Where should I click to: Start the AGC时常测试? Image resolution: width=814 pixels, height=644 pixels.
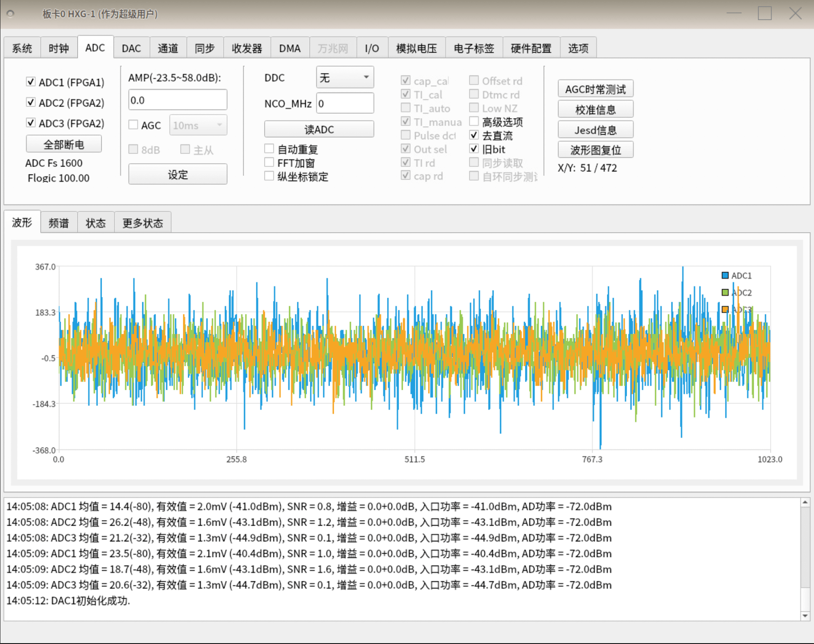point(595,88)
